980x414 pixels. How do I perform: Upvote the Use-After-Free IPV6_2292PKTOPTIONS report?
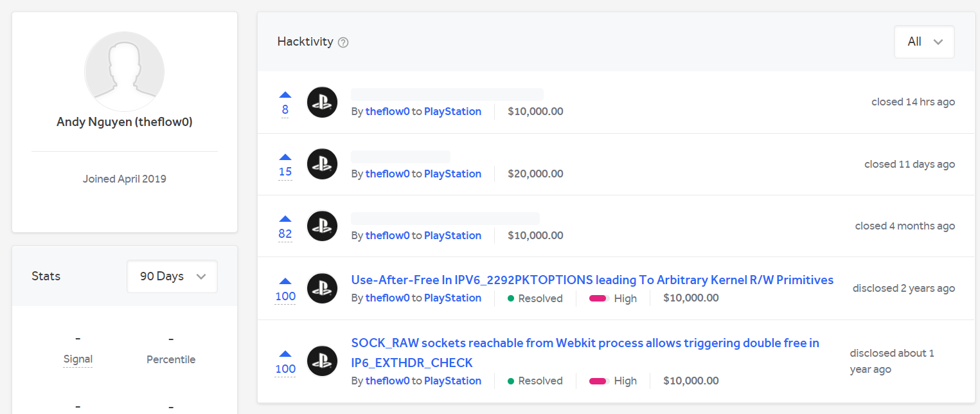coord(285,281)
